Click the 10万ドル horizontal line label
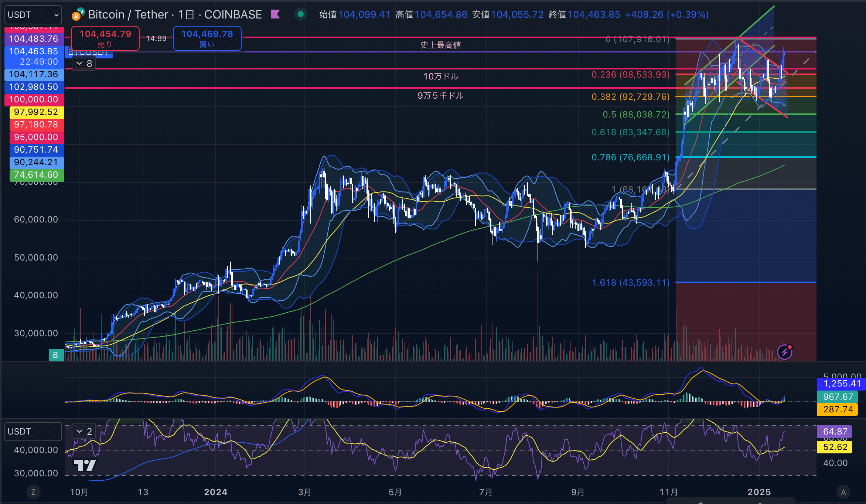 point(441,76)
